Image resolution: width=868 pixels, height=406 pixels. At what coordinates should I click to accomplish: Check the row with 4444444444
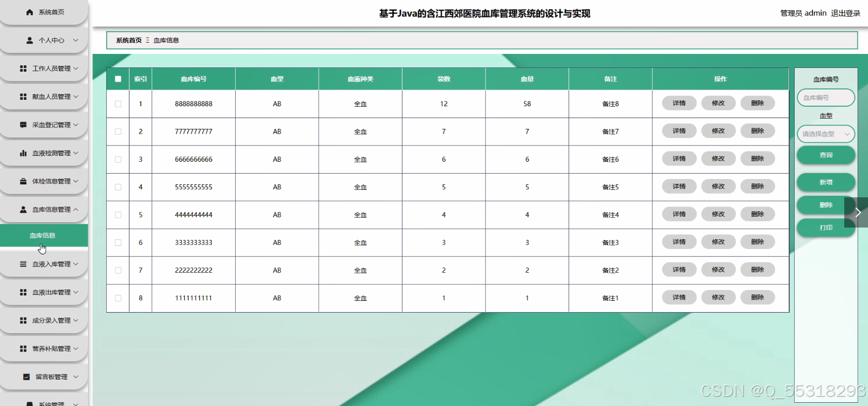tap(118, 215)
